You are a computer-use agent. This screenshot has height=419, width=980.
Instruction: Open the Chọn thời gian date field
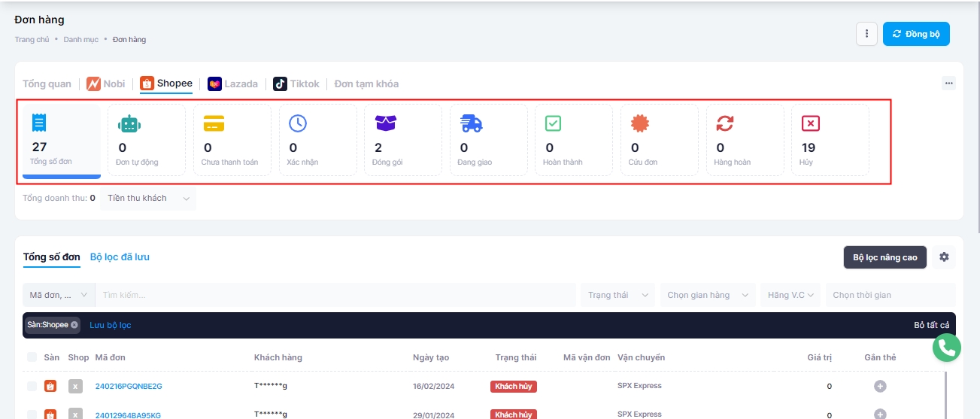(x=890, y=295)
